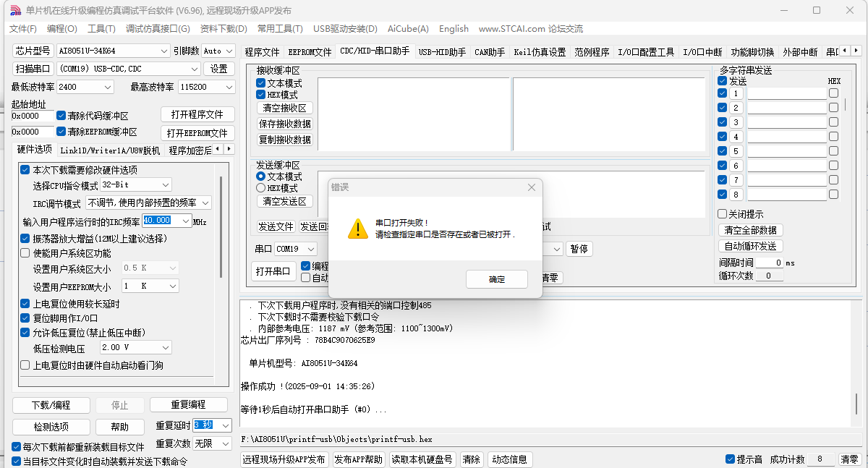This screenshot has width=868, height=468.
Task: Enable HEX模式 in the receive buffer panel
Action: 260,95
